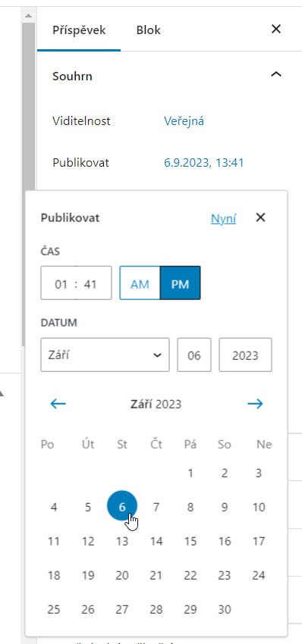302x644 pixels.
Task: Select PM time period
Action: [180, 284]
